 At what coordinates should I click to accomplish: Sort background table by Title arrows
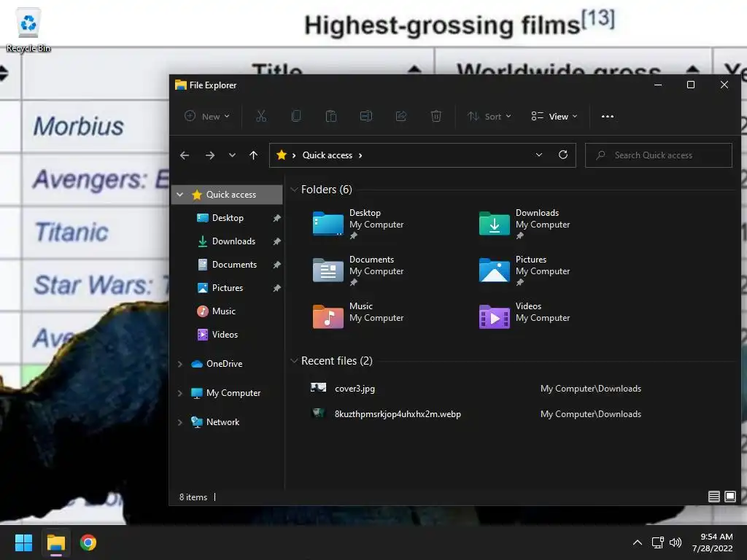[414, 69]
